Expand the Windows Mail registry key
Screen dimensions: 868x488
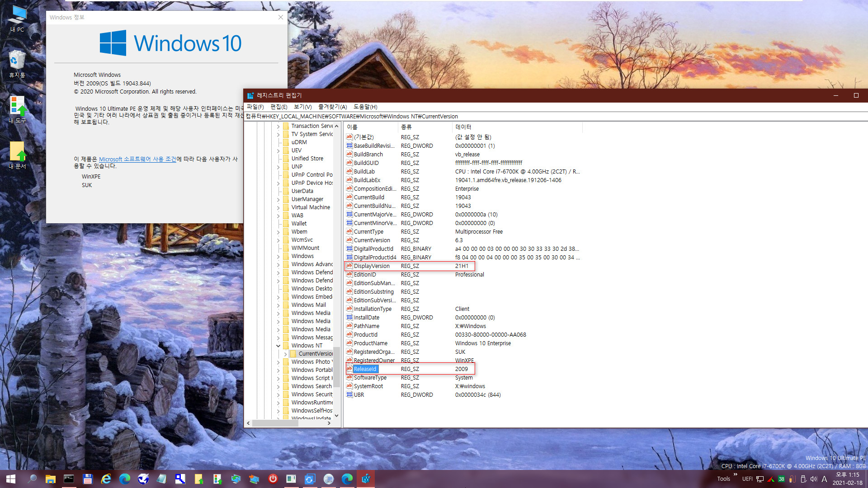278,305
